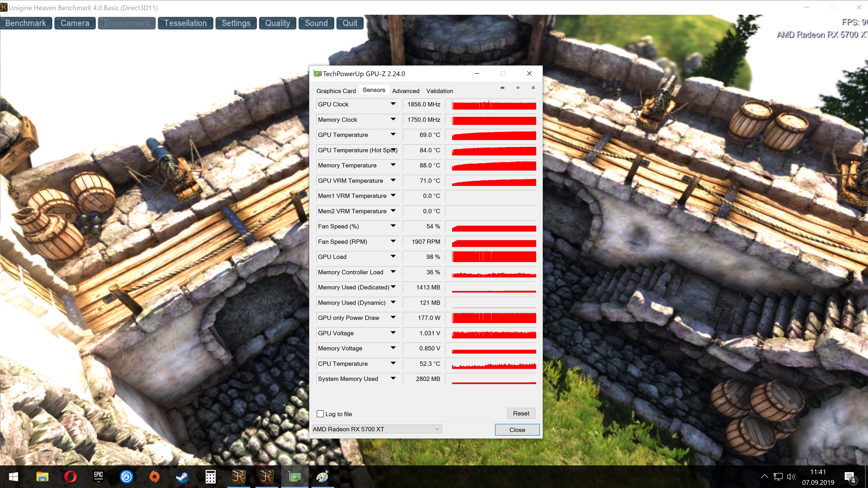Toggle Sound in Heaven Benchmark
The height and width of the screenshot is (488, 868).
pyautogui.click(x=316, y=23)
